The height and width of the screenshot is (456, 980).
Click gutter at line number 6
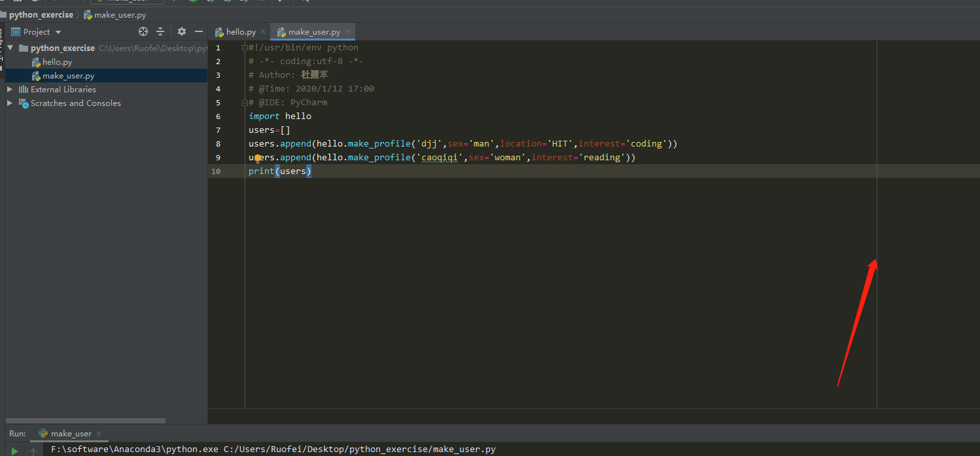click(218, 116)
